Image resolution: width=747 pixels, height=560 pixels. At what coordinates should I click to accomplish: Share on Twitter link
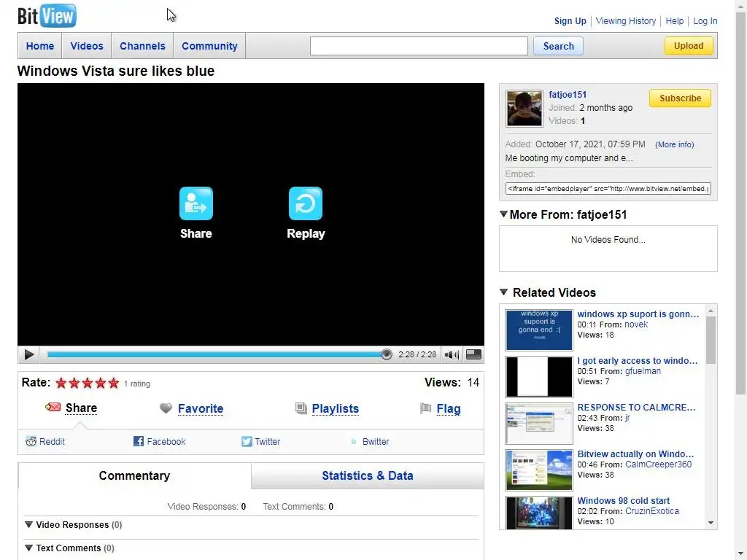[x=267, y=441]
